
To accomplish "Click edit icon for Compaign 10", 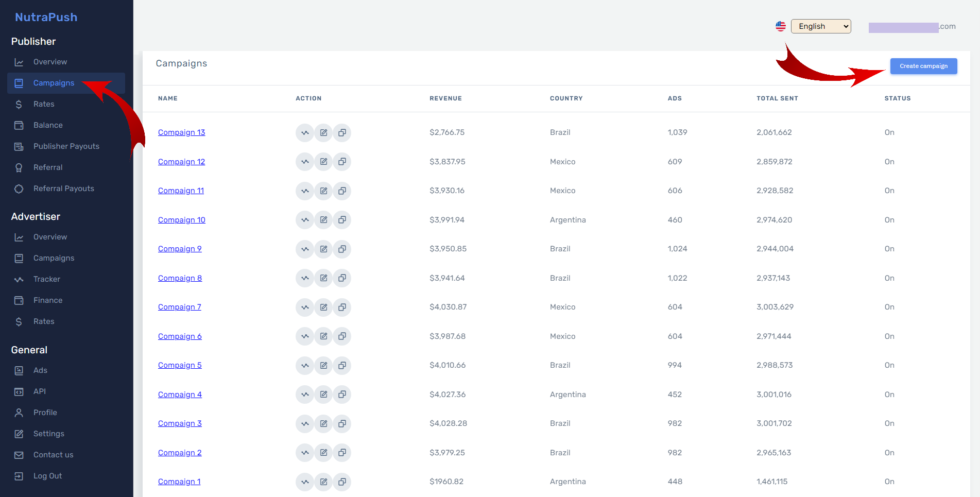I will click(x=323, y=220).
